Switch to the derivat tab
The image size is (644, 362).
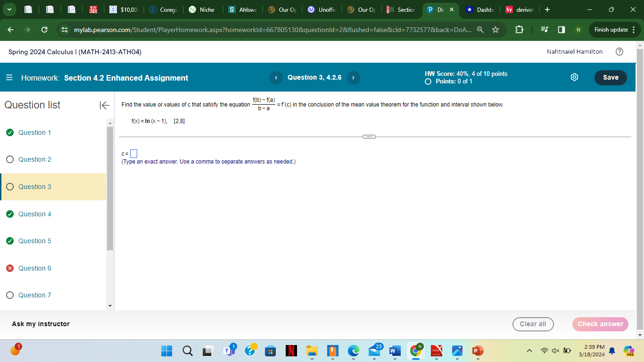(520, 9)
